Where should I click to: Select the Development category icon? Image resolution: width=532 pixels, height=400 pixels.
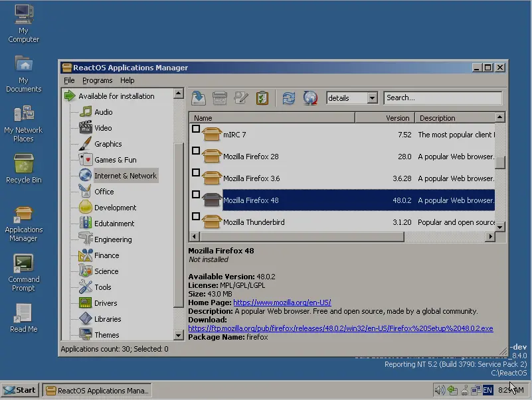coord(86,207)
